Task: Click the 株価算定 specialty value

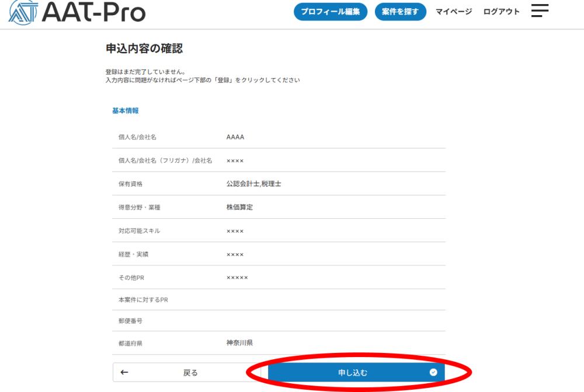Action: pyautogui.click(x=239, y=207)
